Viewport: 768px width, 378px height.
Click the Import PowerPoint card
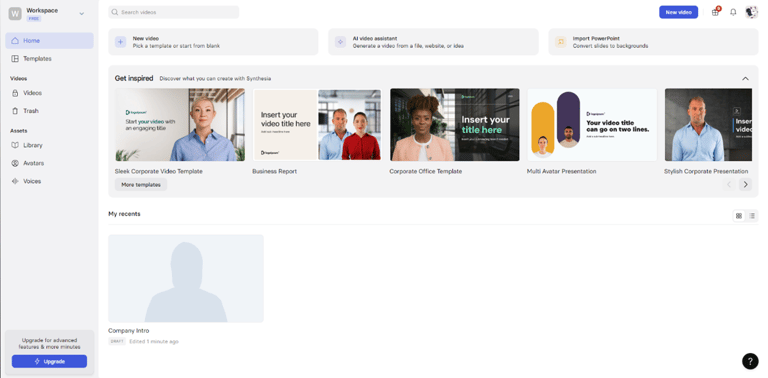coord(653,42)
